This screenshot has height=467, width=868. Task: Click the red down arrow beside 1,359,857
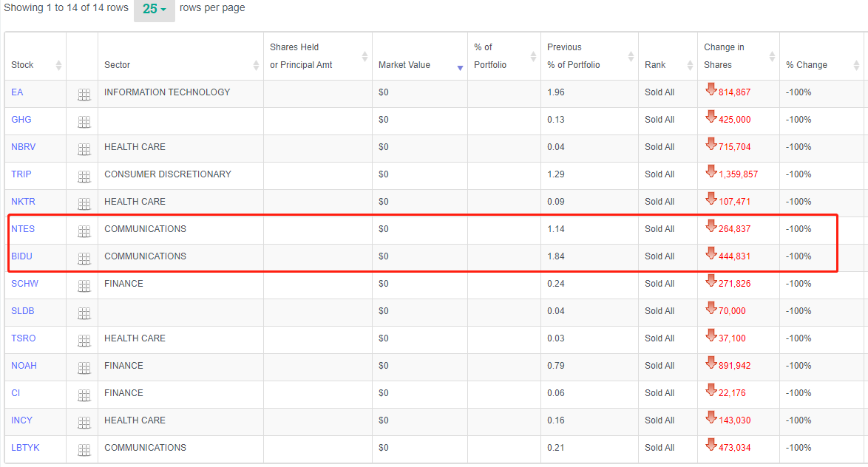[711, 171]
